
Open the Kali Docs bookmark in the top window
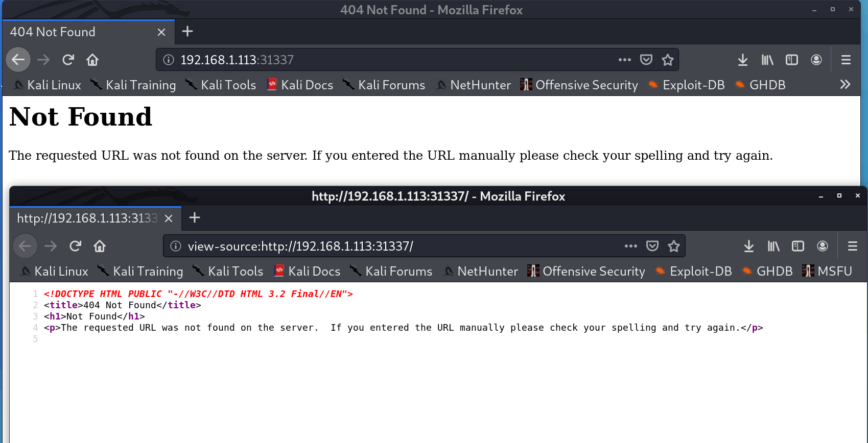300,85
